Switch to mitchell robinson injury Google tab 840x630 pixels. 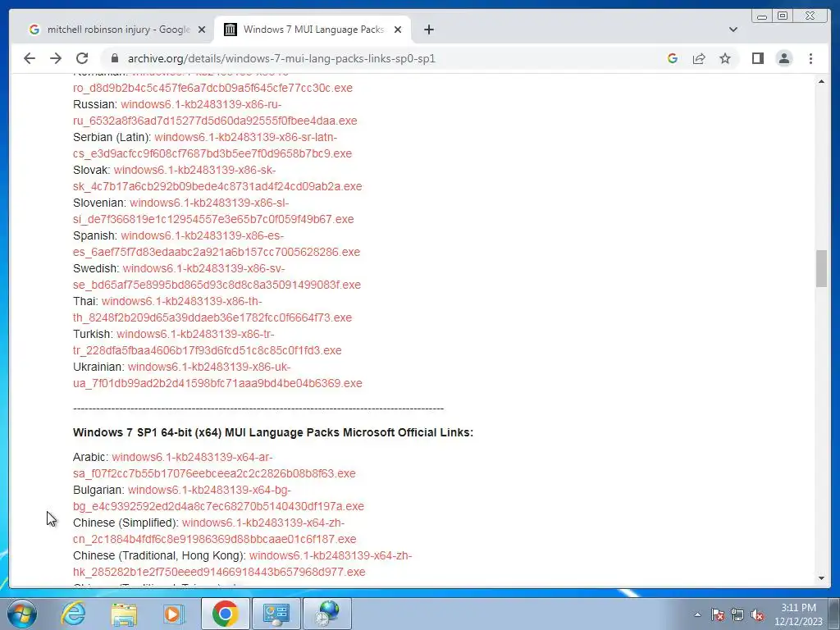coord(116,30)
